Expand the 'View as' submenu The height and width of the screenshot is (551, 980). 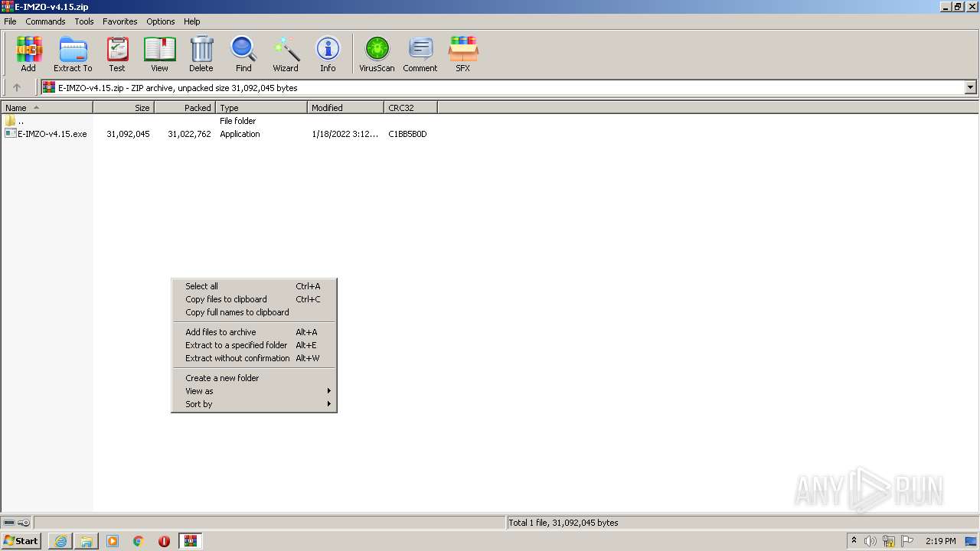click(x=254, y=391)
